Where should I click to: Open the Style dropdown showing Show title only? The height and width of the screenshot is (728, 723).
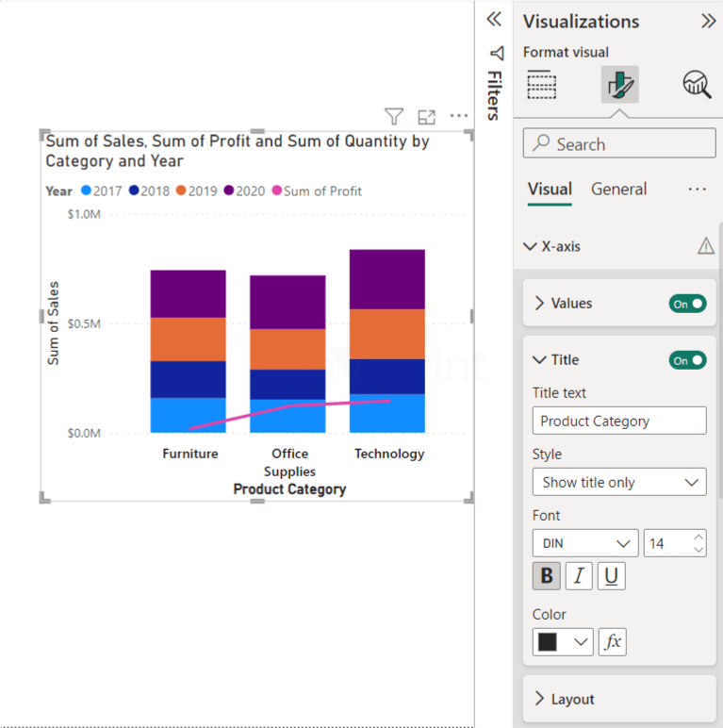click(x=619, y=482)
